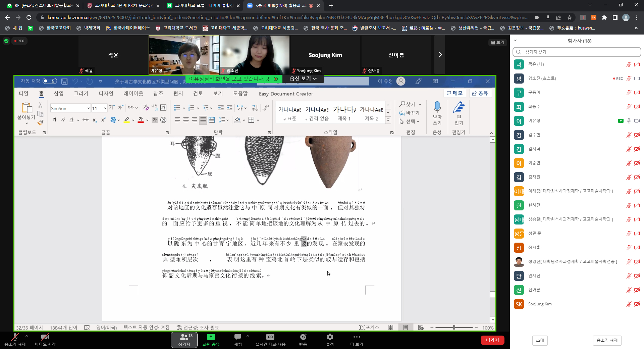Viewport: 644px width, 349px height.
Task: Show next video thumbnails with arrow
Action: pyautogui.click(x=440, y=55)
